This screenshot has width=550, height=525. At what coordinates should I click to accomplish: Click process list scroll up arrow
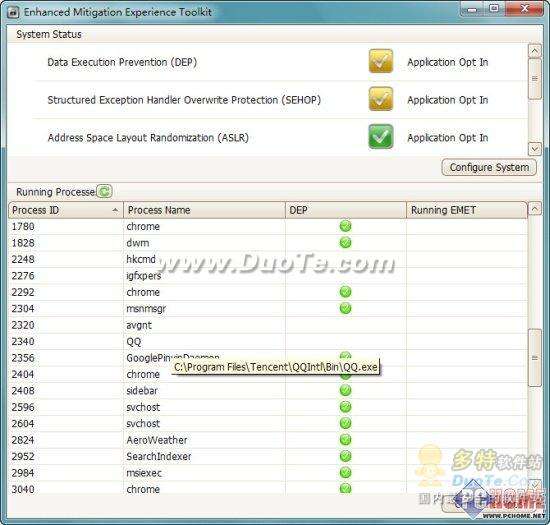pyautogui.click(x=535, y=209)
